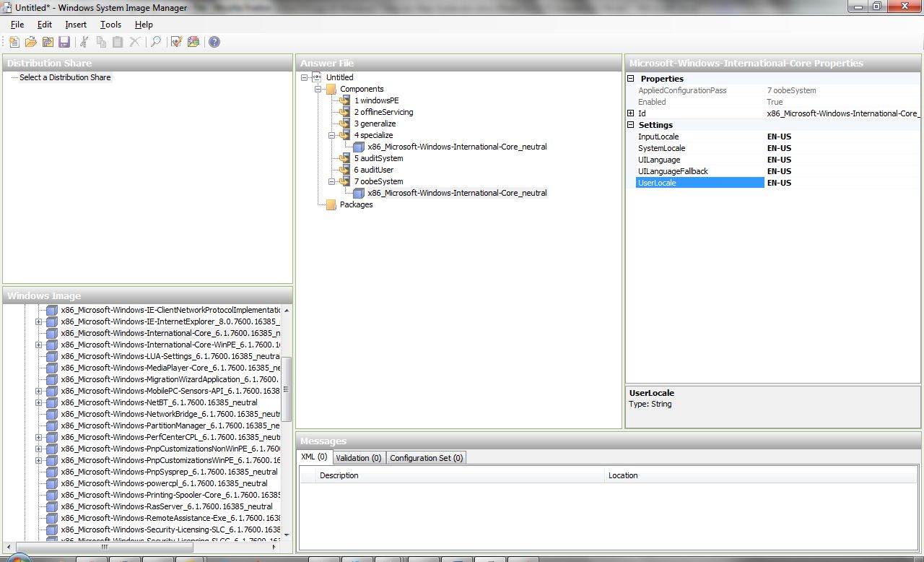Collapse the 4 specialize tree node

(333, 135)
